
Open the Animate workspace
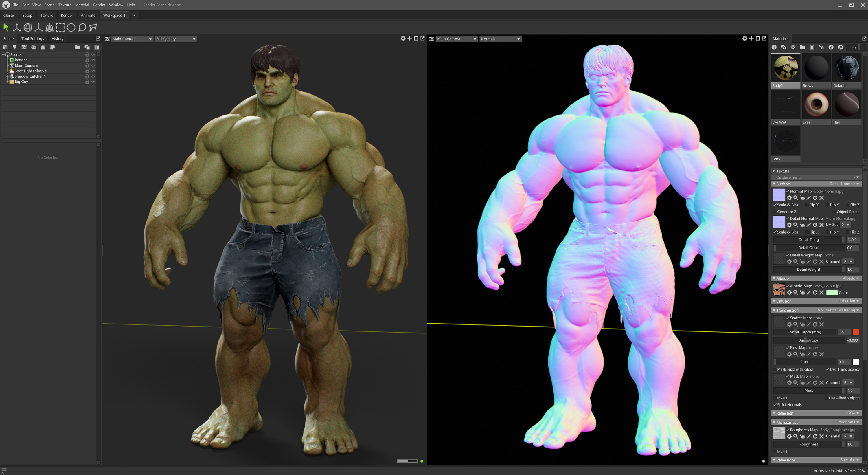point(88,15)
